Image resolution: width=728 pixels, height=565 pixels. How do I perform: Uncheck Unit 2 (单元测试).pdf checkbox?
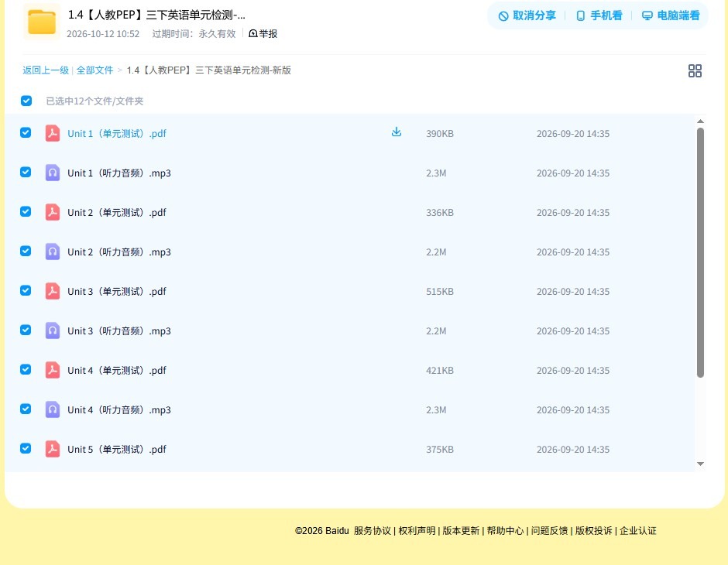click(26, 211)
